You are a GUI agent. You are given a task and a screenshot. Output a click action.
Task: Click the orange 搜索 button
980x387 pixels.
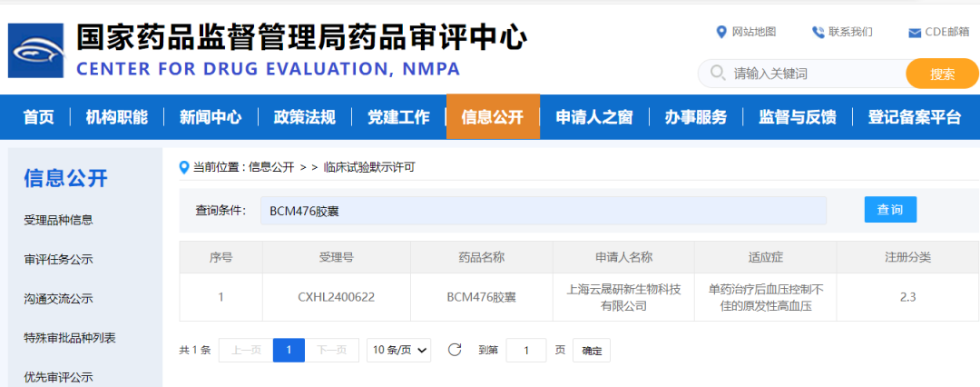pos(942,74)
